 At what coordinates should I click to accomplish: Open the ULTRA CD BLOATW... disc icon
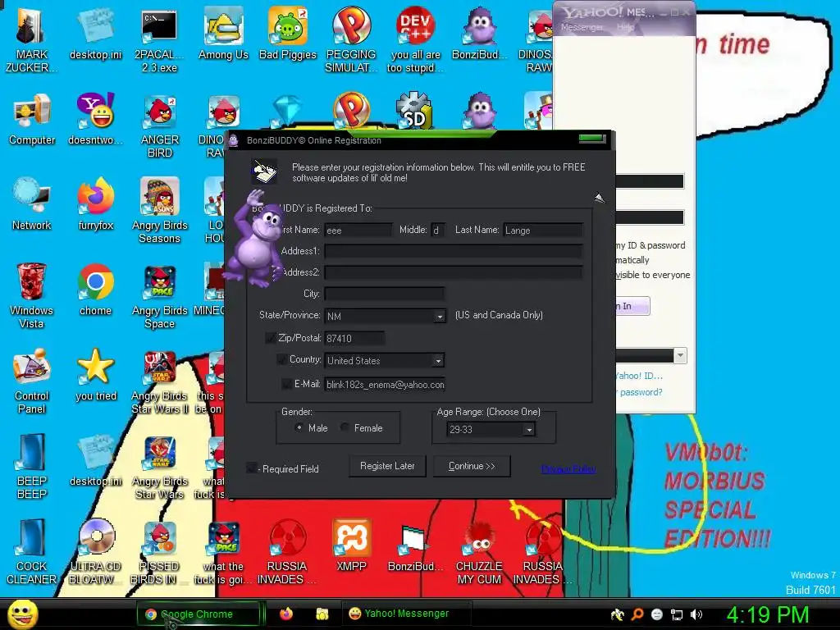click(x=95, y=550)
